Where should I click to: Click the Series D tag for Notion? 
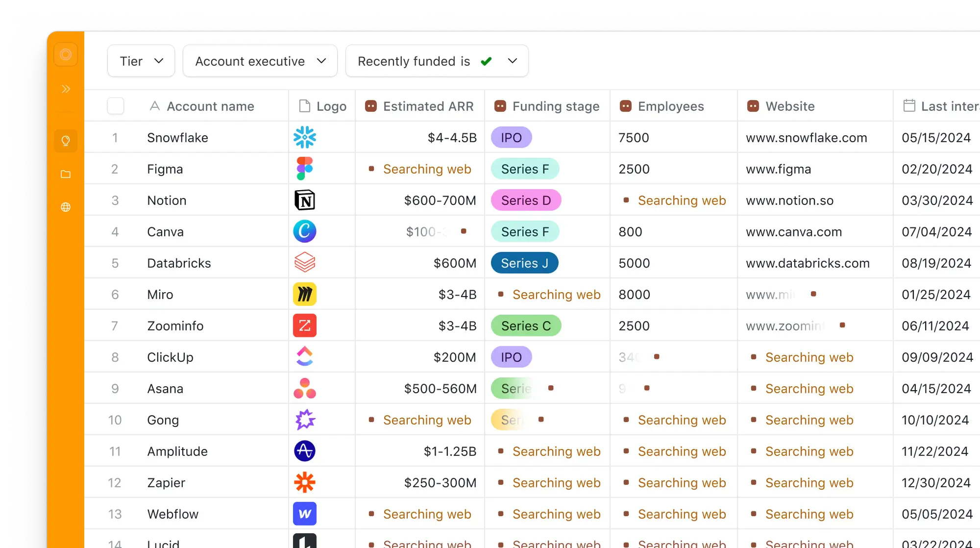526,200
